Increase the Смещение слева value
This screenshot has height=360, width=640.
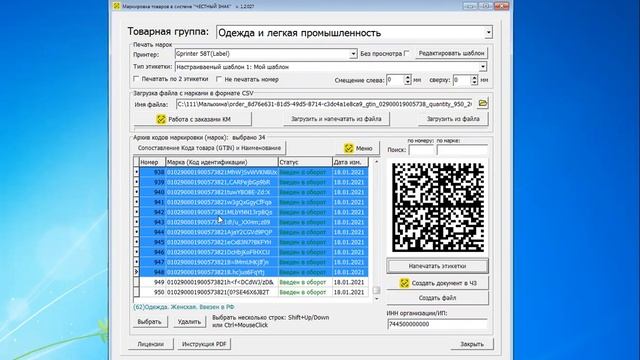[408, 77]
